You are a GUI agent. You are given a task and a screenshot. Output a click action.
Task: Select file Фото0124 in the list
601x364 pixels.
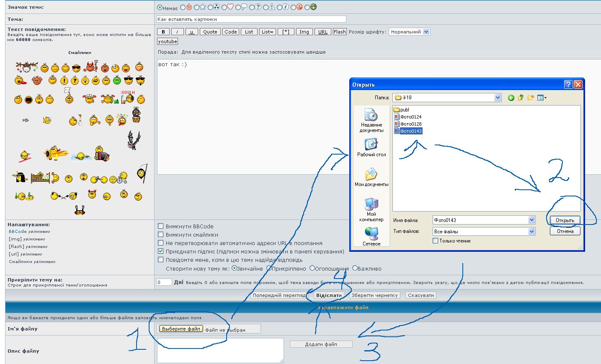pos(410,117)
